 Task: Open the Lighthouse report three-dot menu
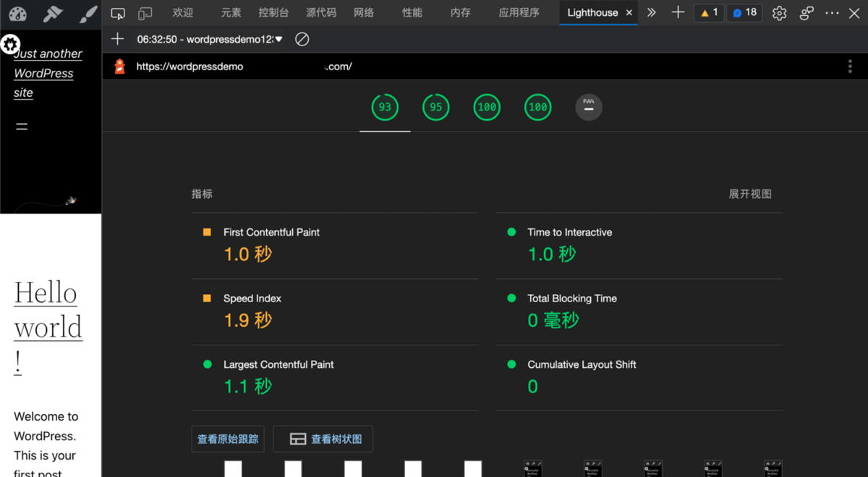click(x=850, y=66)
